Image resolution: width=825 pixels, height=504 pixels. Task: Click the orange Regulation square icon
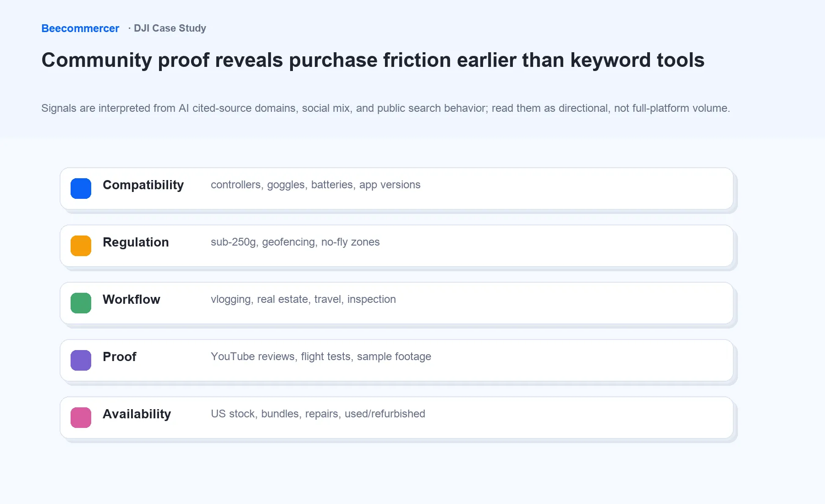tap(81, 246)
